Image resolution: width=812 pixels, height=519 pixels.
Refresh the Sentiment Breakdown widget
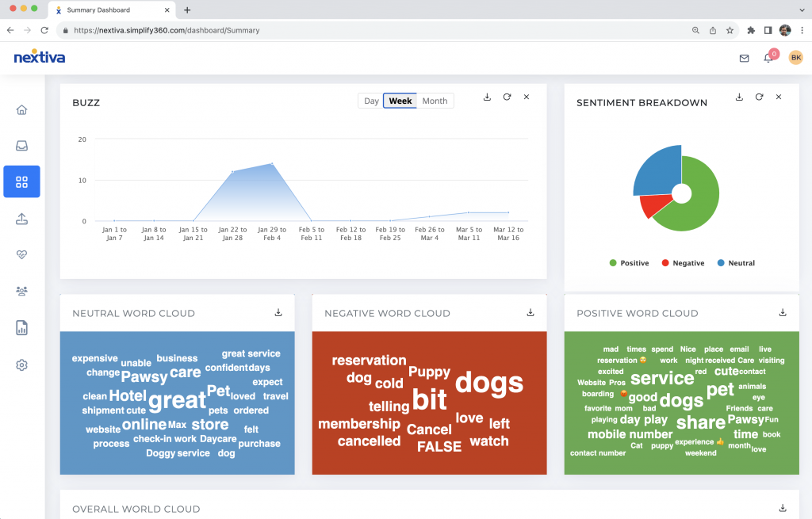tap(759, 97)
